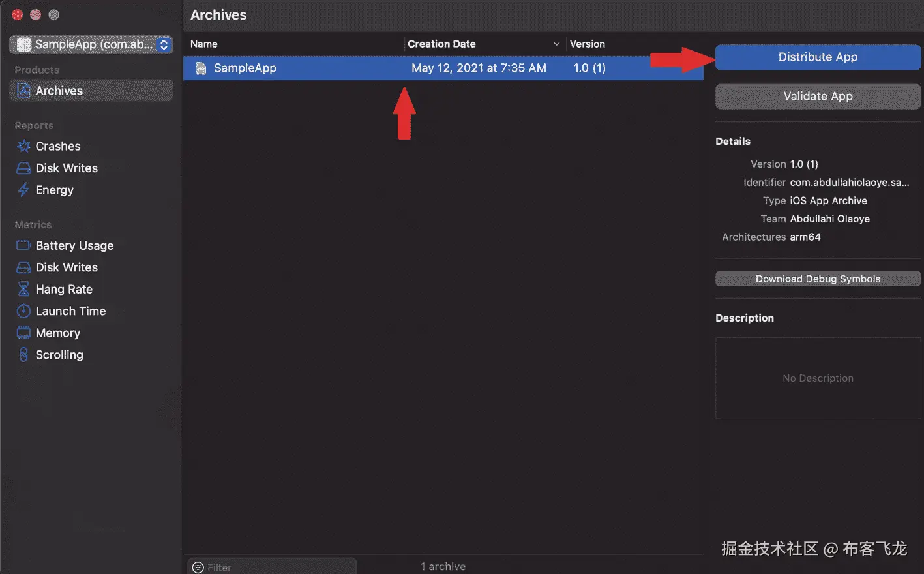
Task: Click the iOS App Archive type value
Action: pyautogui.click(x=828, y=201)
